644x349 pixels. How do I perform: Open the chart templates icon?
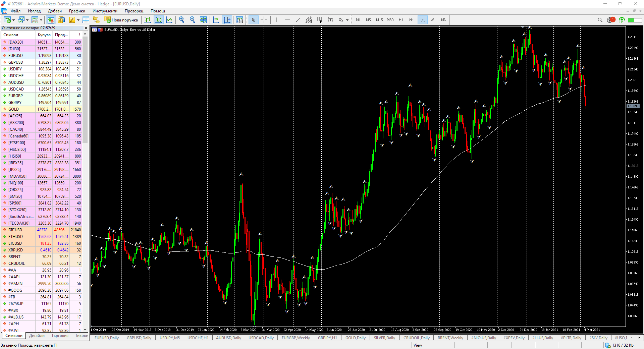pos(35,20)
